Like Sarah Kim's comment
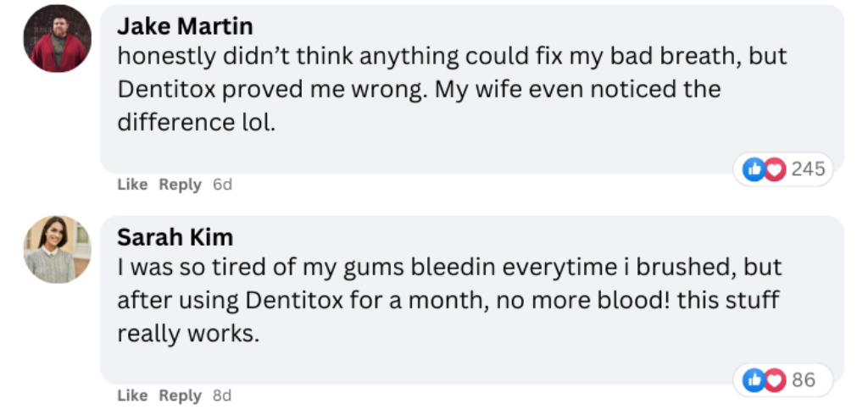This screenshot has height=415, width=868. tap(132, 395)
